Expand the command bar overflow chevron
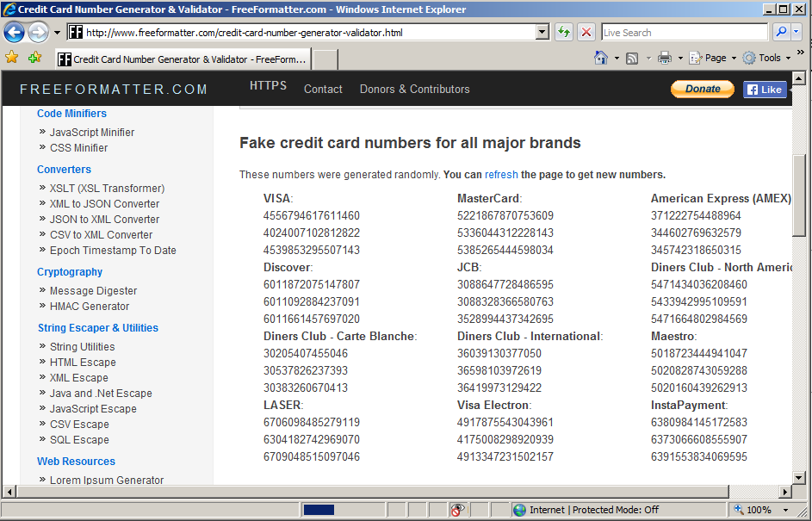The width and height of the screenshot is (812, 521). click(x=801, y=53)
